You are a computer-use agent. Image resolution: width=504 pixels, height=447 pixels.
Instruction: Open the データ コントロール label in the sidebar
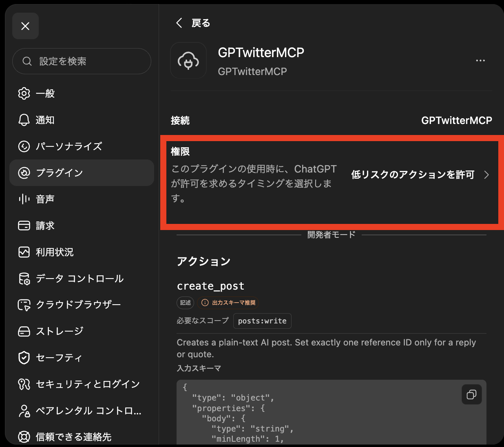point(80,279)
